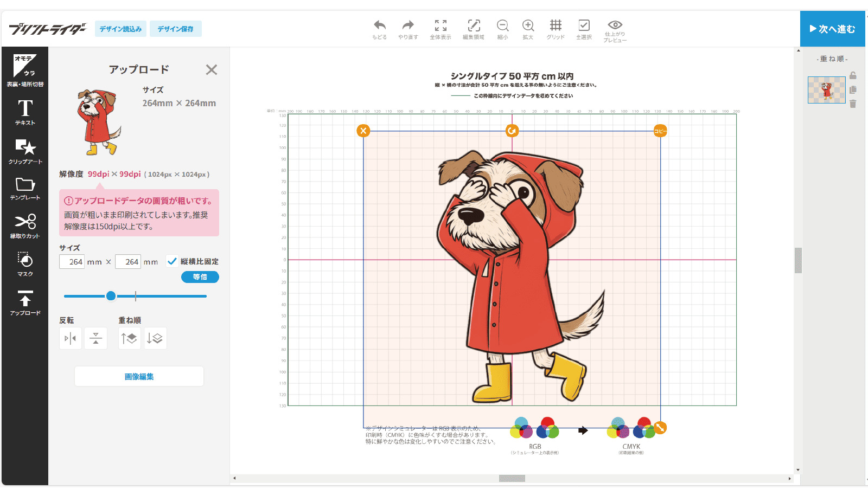The image size is (868, 496).
Task: Click the image size slider handle
Action: 111,296
